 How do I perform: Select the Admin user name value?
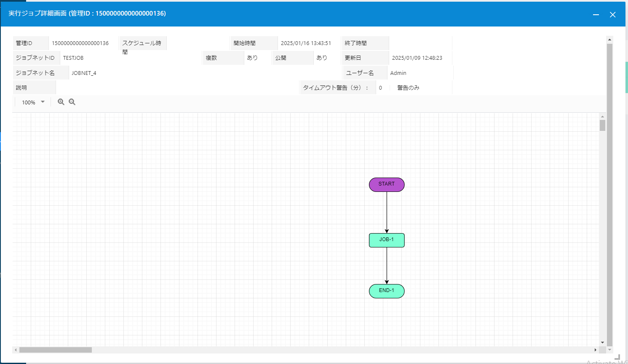tap(398, 72)
